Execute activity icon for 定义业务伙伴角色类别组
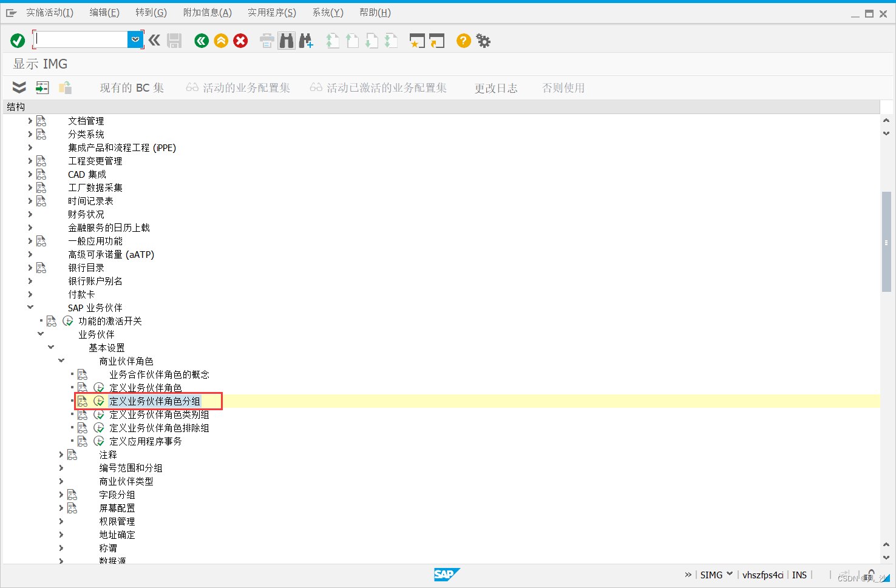Image resolution: width=896 pixels, height=588 pixels. (x=99, y=414)
